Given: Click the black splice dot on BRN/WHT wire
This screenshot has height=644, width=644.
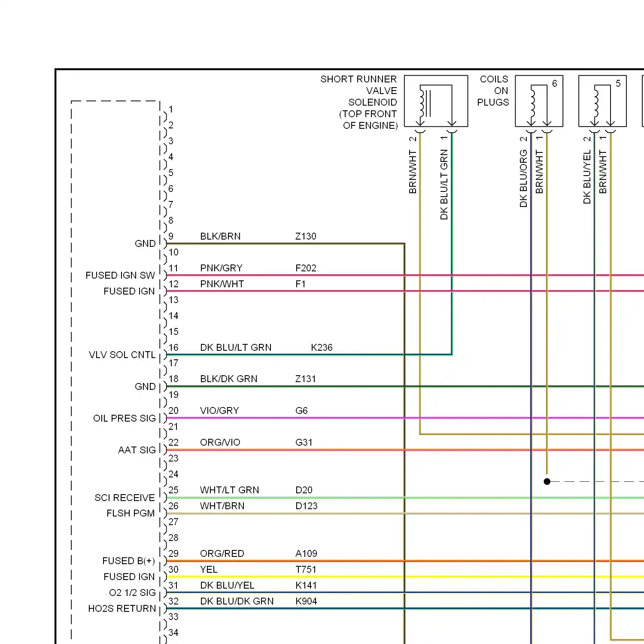Looking at the screenshot, I should click(547, 481).
